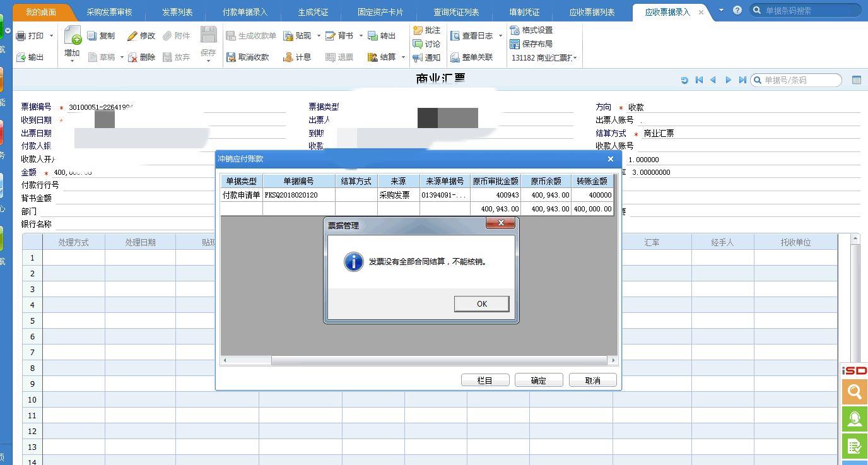
Task: Click the 输出 export icon
Action: pos(21,57)
